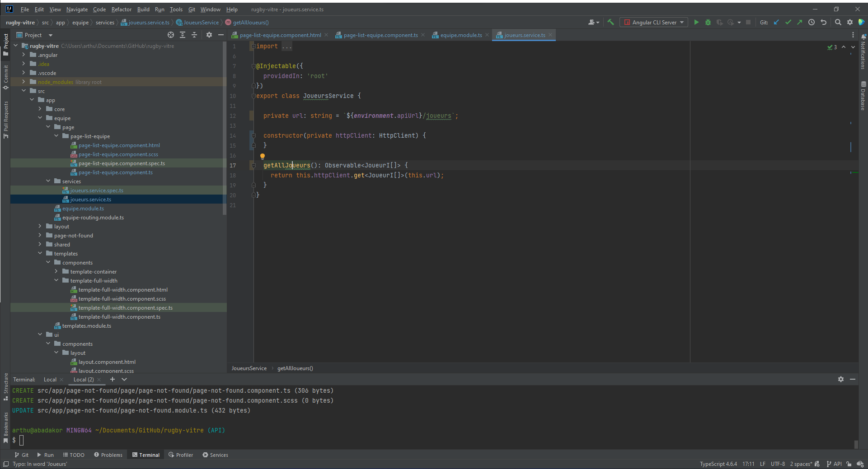Select the Local terminal tab

tap(50, 380)
